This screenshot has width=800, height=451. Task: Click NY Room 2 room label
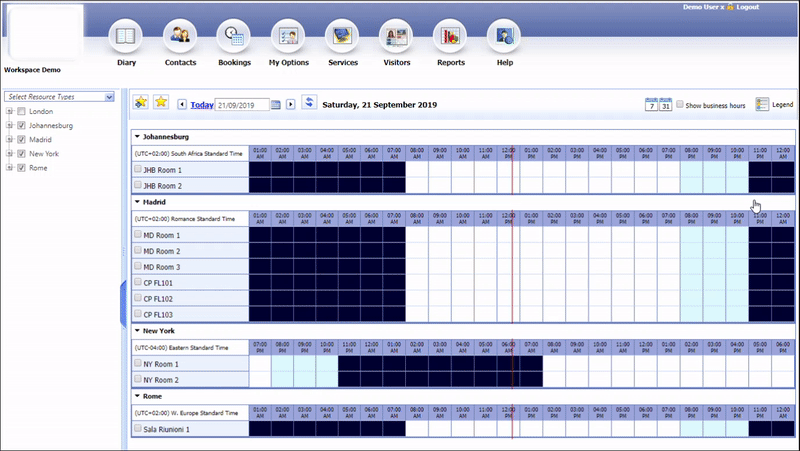tap(161, 380)
